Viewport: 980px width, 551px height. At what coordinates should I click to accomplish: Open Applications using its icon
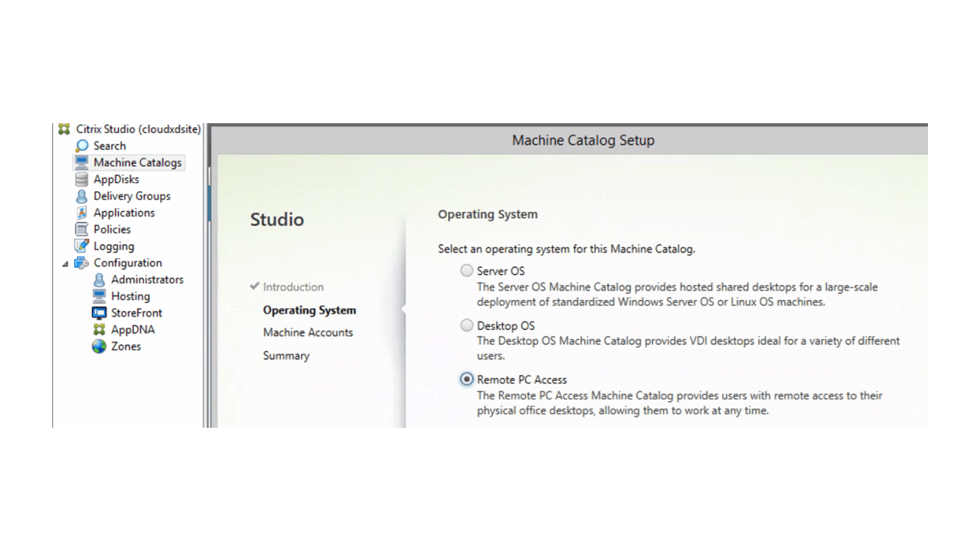(82, 212)
